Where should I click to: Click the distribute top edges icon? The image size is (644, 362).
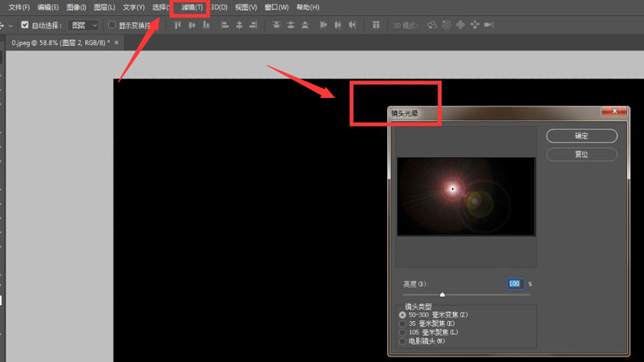coord(277,26)
